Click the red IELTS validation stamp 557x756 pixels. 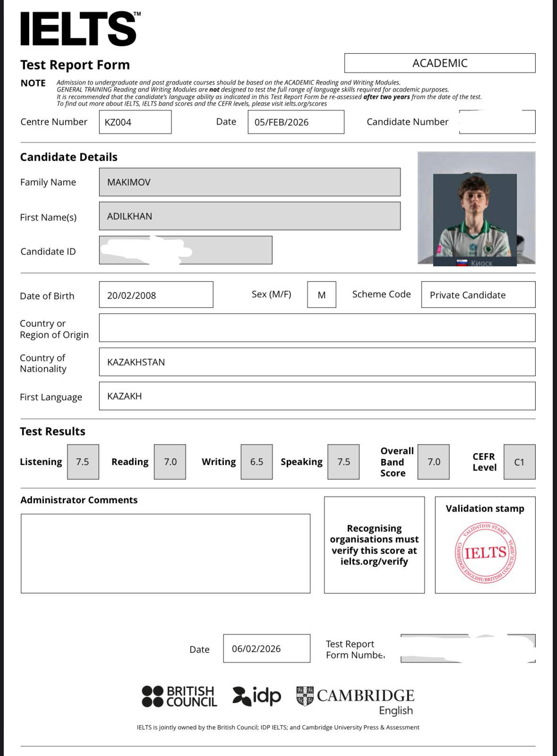tap(485, 553)
